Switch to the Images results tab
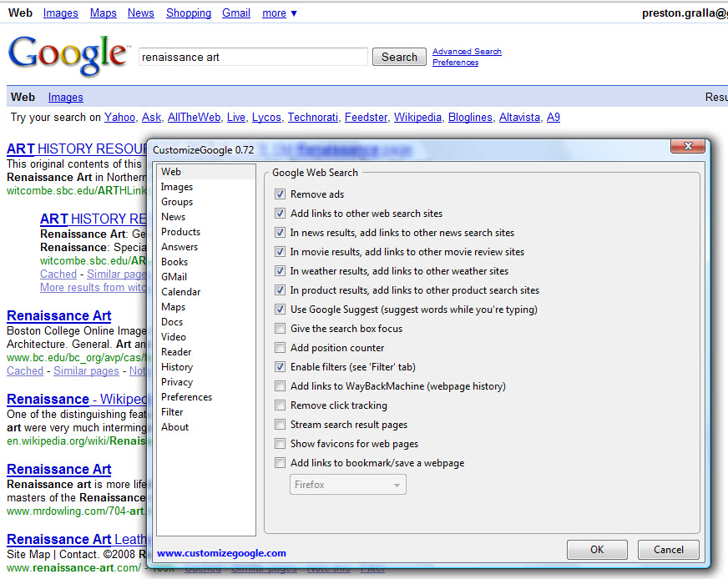 65,97
